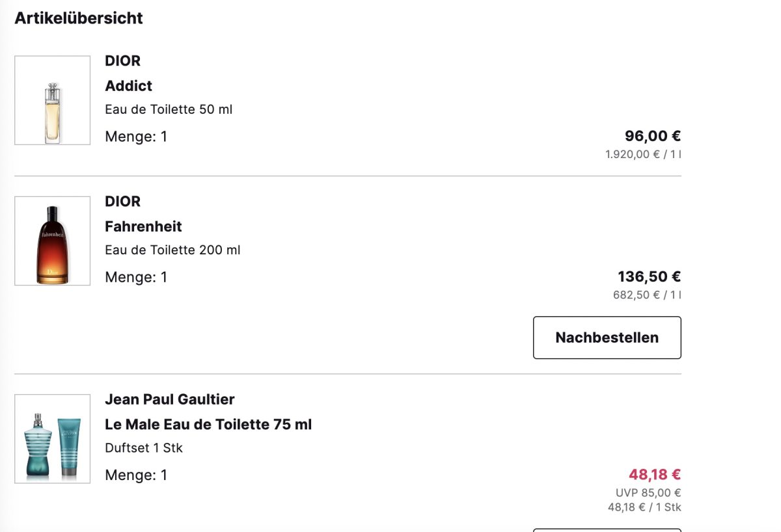Open the Dior Addict product thumbnail
Screen dimensions: 781x532
(52, 100)
